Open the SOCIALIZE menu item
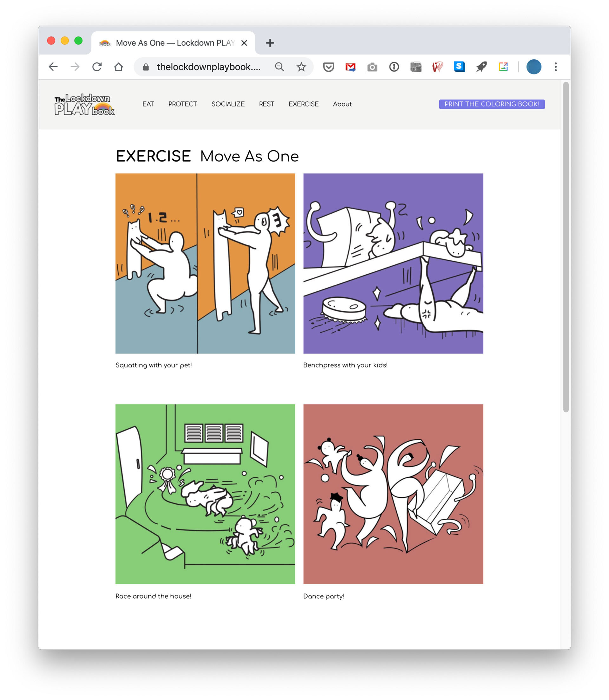Viewport: 609px width, 700px height. [x=228, y=104]
